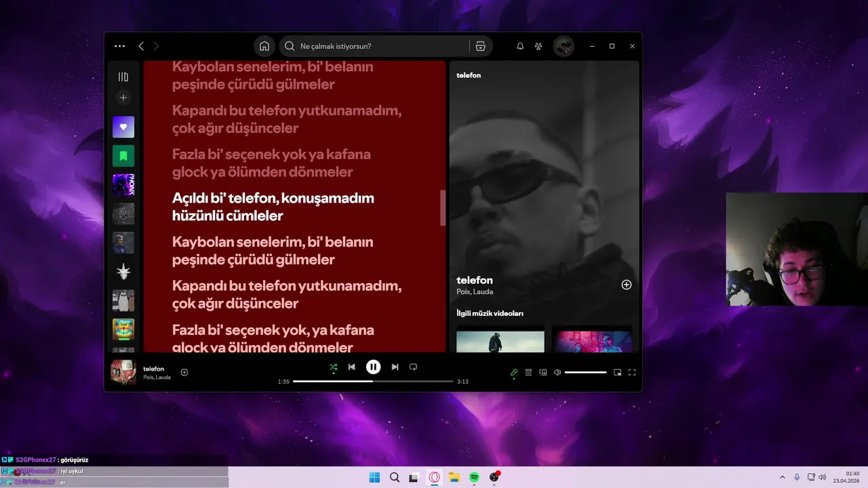868x488 pixels.
Task: Open the profile avatar menu
Action: tap(564, 46)
